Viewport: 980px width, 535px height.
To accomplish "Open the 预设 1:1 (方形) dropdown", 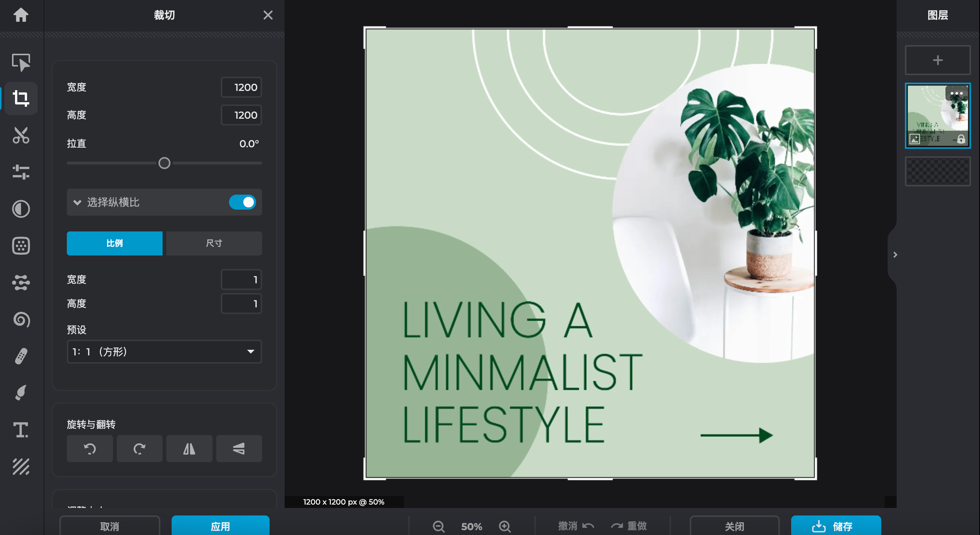I will coord(164,351).
